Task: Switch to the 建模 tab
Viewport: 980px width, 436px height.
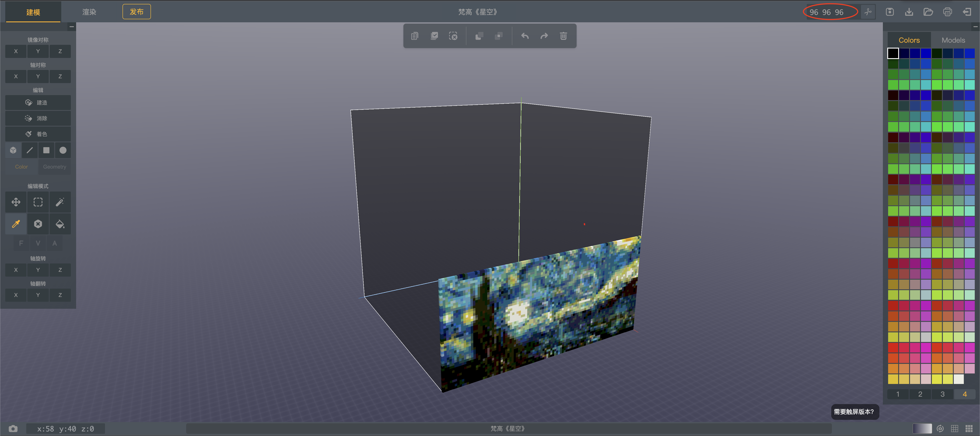Action: coord(33,12)
